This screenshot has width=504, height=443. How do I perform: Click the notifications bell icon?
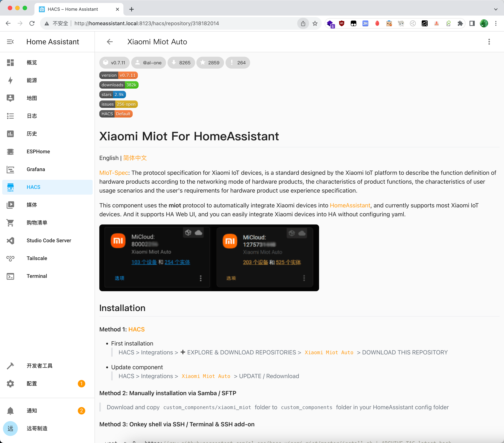10,411
